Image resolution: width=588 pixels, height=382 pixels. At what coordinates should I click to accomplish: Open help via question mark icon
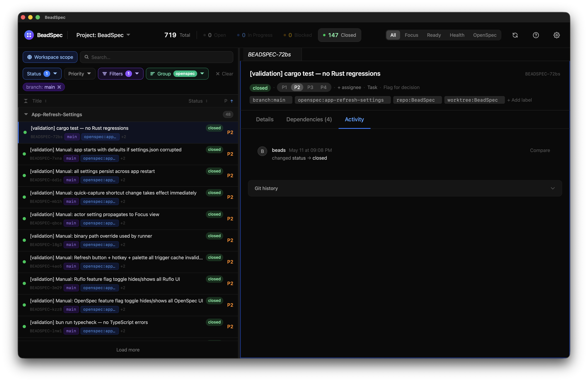pos(536,35)
